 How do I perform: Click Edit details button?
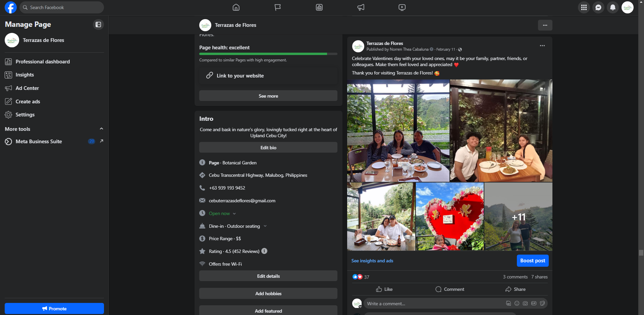coord(268,276)
